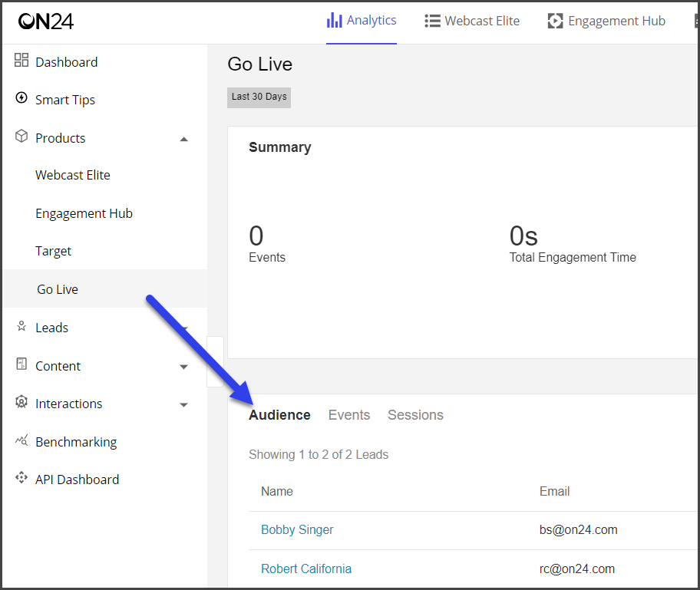Open the Engagement Hub top tab
Viewport: 700px width, 590px height.
[x=606, y=21]
